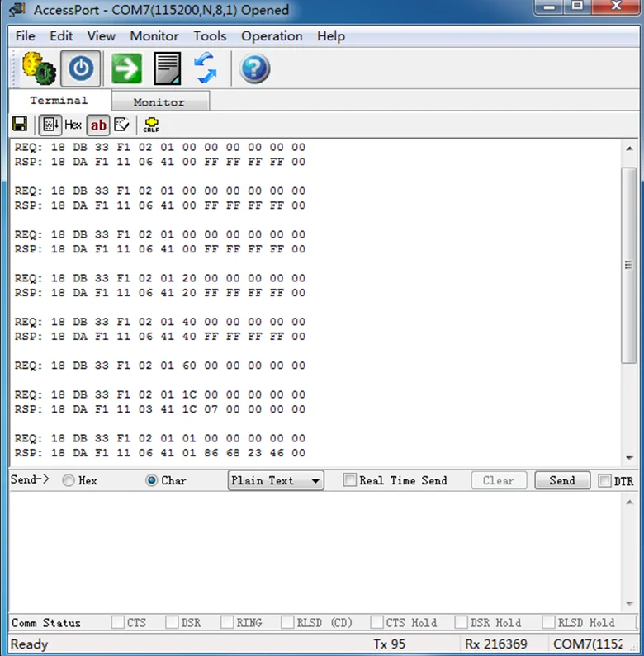Viewport: 644px width, 656px height.
Task: Save terminal data with floppy disk icon
Action: click(x=20, y=125)
